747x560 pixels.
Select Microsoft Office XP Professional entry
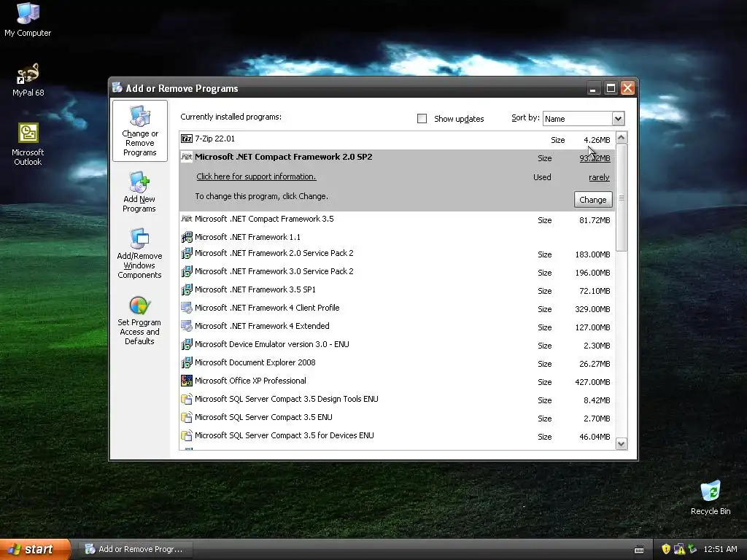[397, 381]
